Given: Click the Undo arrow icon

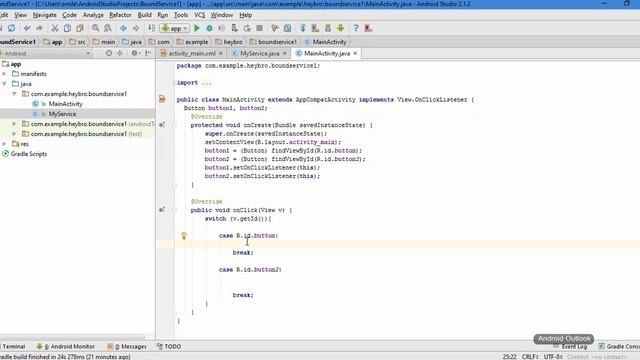Looking at the screenshot, I should pos(27,28).
